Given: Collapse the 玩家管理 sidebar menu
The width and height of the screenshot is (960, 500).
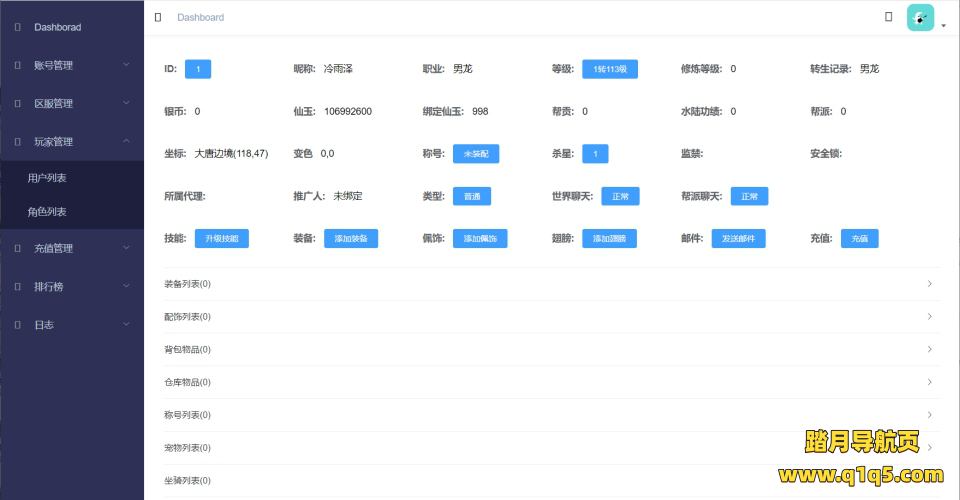Looking at the screenshot, I should click(72, 142).
